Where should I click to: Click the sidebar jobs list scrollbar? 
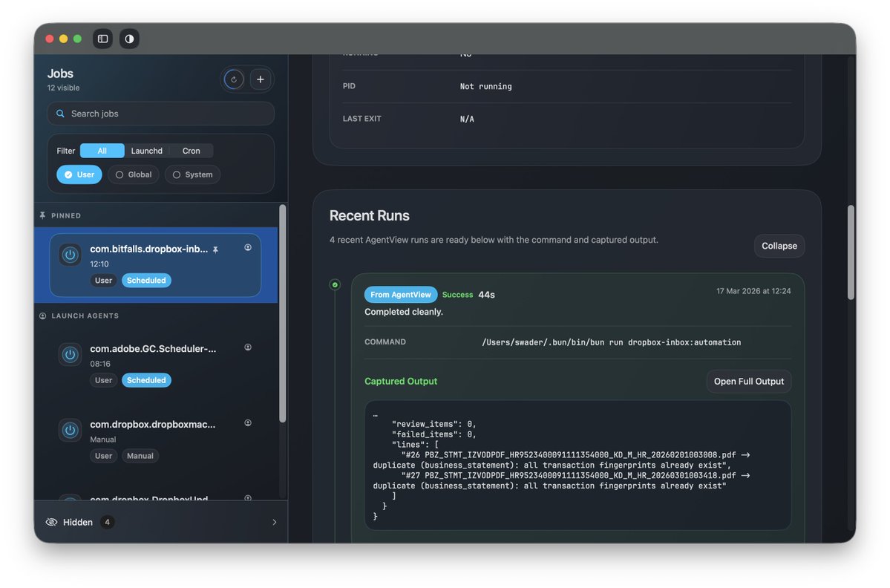pos(282,314)
